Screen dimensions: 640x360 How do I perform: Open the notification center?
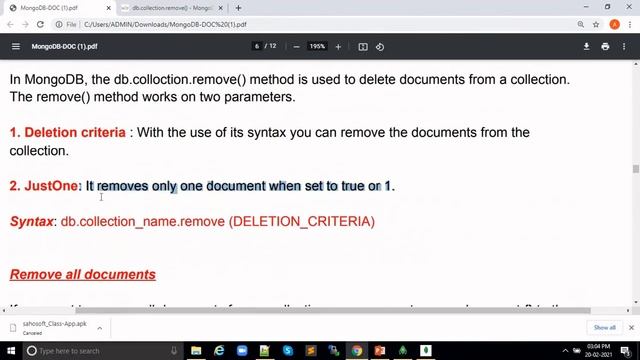[x=626, y=351]
